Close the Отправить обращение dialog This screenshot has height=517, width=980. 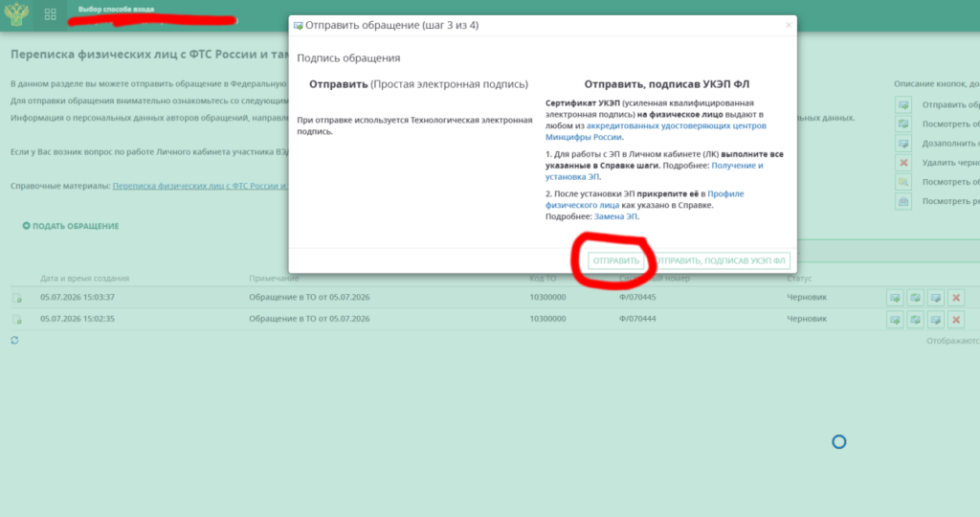(789, 25)
